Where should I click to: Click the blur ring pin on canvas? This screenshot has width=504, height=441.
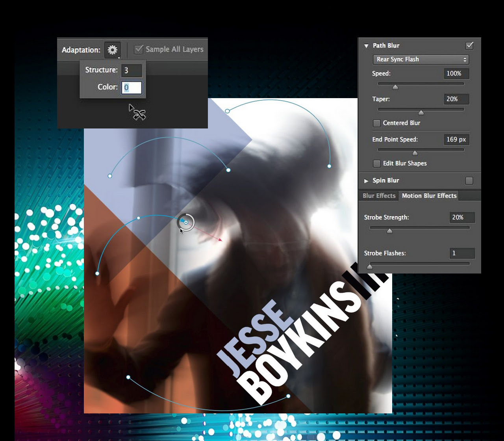tap(186, 223)
